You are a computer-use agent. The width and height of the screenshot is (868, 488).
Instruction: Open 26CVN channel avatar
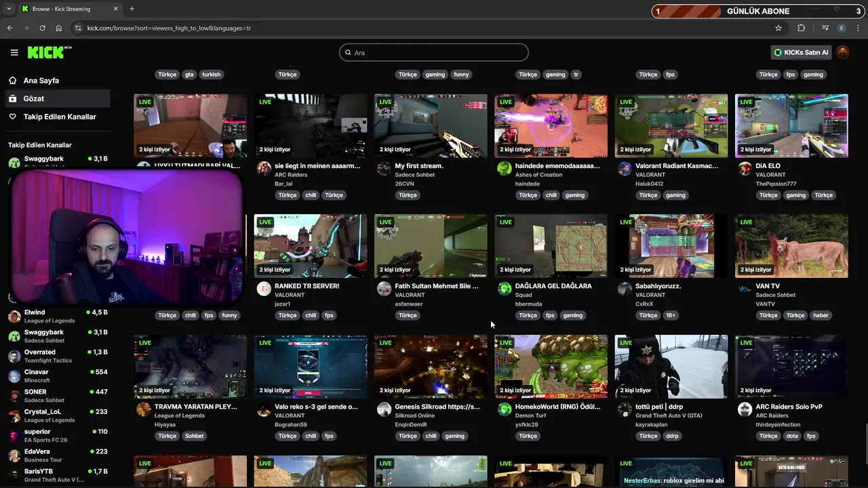[x=384, y=169]
